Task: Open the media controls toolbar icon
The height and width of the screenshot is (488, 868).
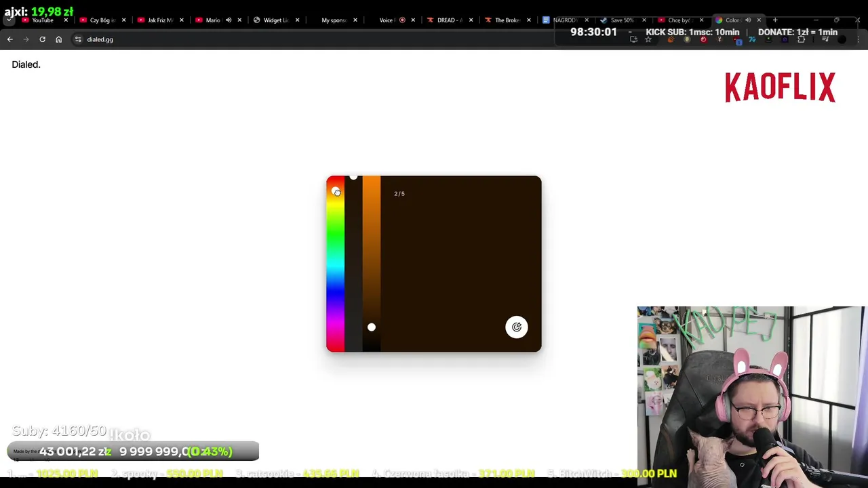Action: coord(825,39)
